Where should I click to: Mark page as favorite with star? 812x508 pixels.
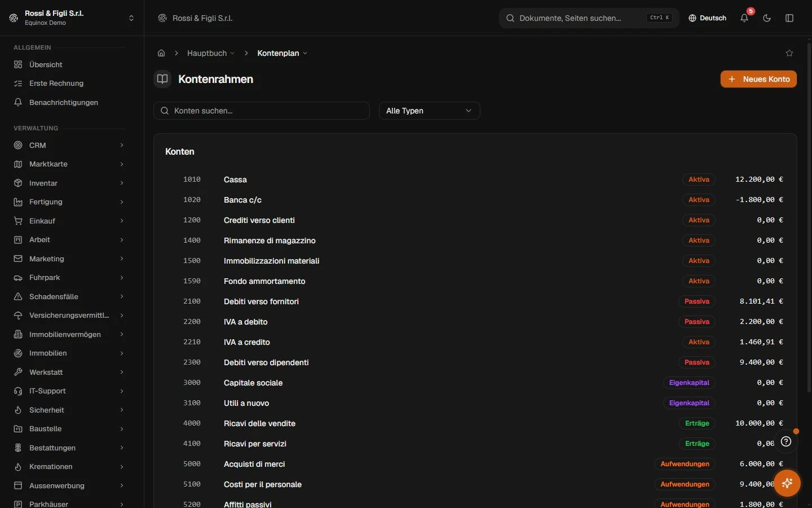(789, 53)
